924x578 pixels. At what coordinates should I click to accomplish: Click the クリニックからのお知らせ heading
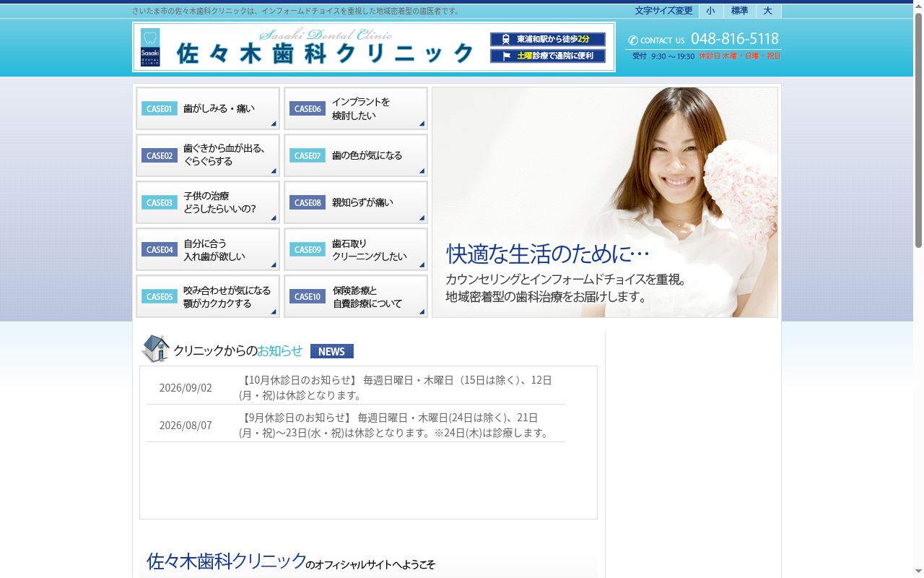click(238, 351)
